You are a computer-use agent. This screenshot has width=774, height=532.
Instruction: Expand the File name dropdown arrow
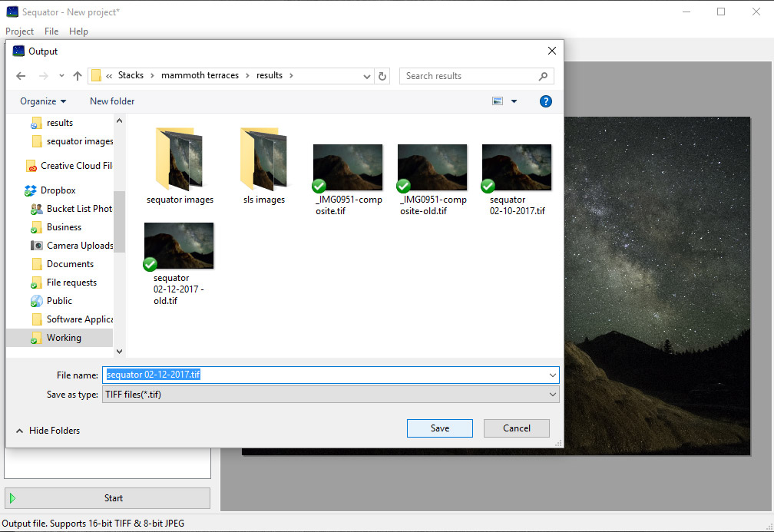tap(552, 375)
